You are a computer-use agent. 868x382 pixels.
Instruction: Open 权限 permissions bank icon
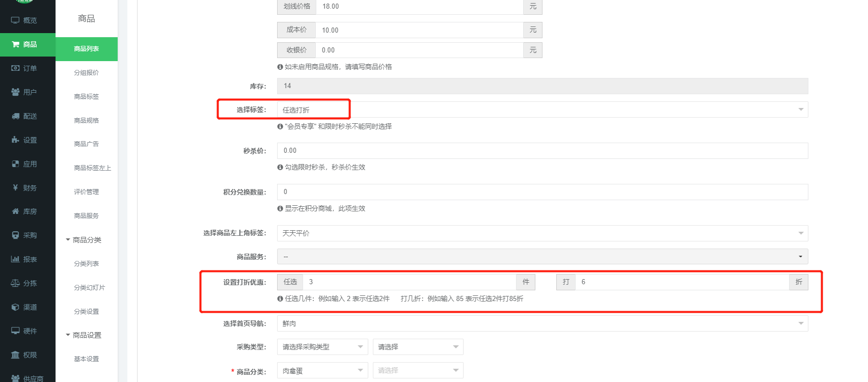point(15,355)
